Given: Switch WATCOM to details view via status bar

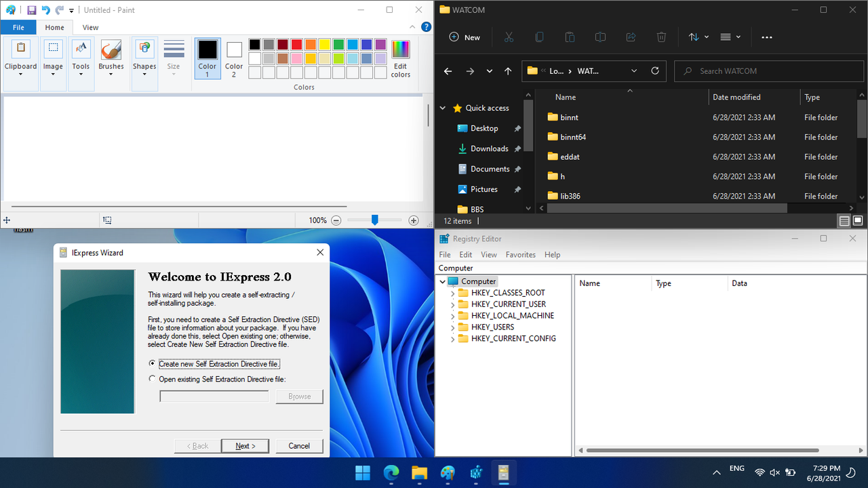Looking at the screenshot, I should click(844, 221).
